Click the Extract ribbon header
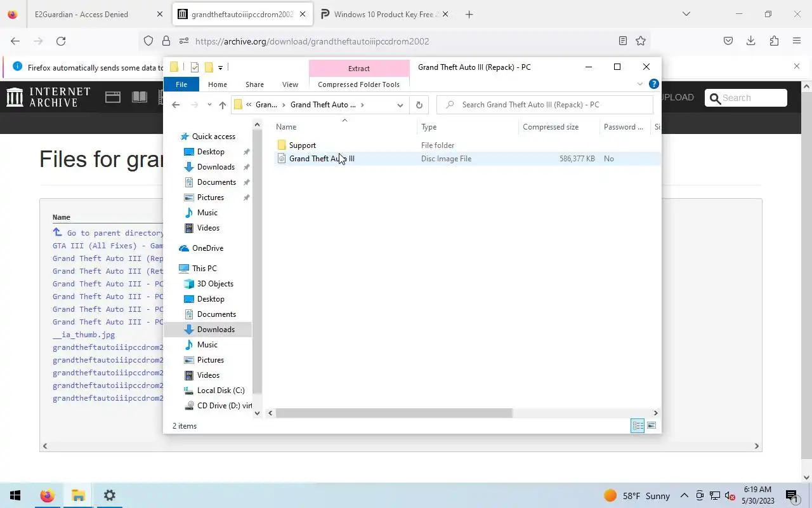 (359, 69)
